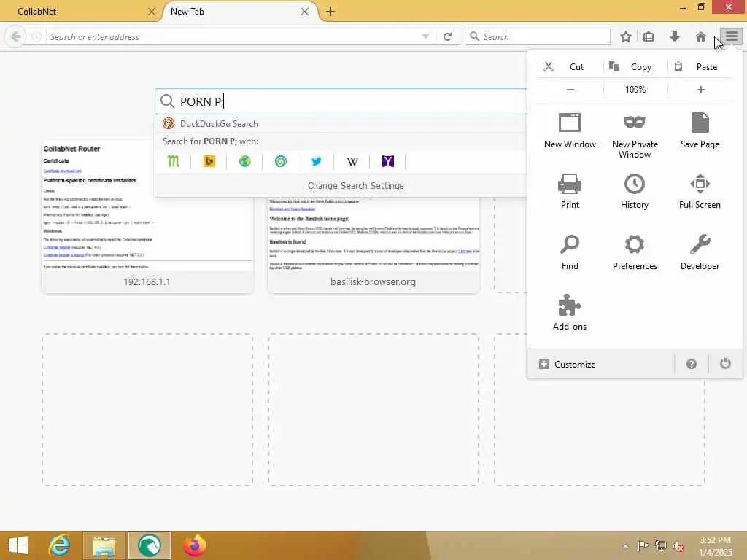
Task: Open the bookmarks list icon
Action: coord(649,36)
